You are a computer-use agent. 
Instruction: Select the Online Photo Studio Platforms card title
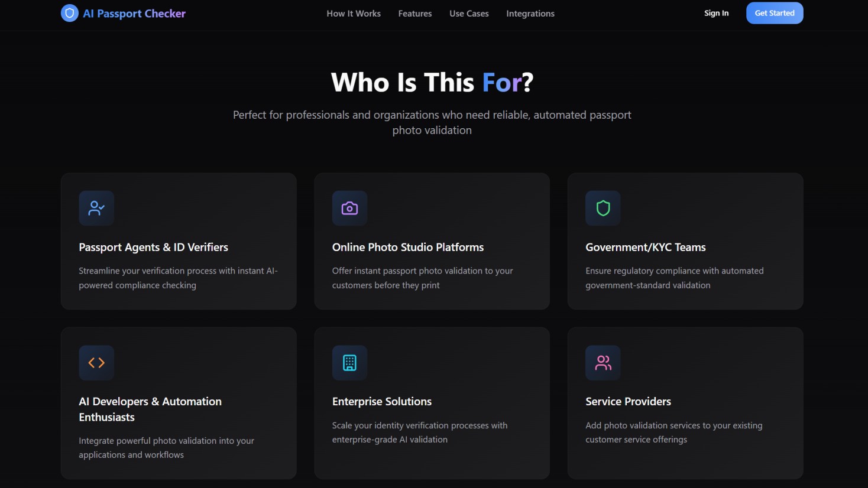(408, 248)
